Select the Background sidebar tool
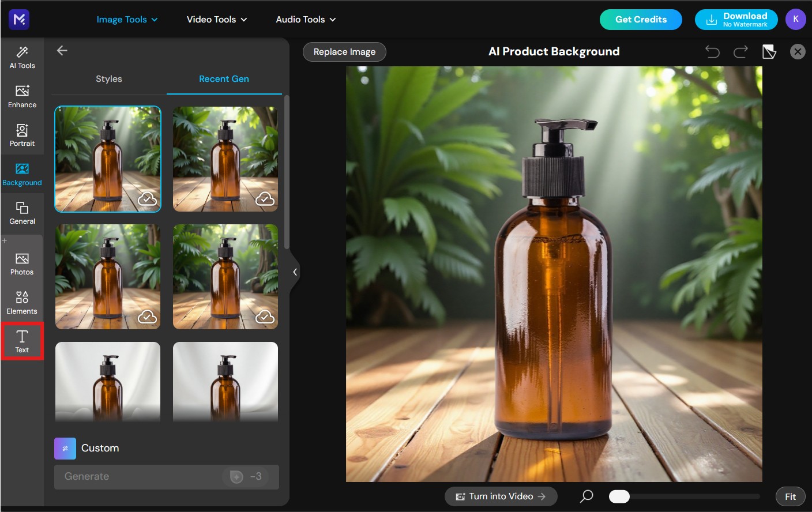 pos(22,175)
